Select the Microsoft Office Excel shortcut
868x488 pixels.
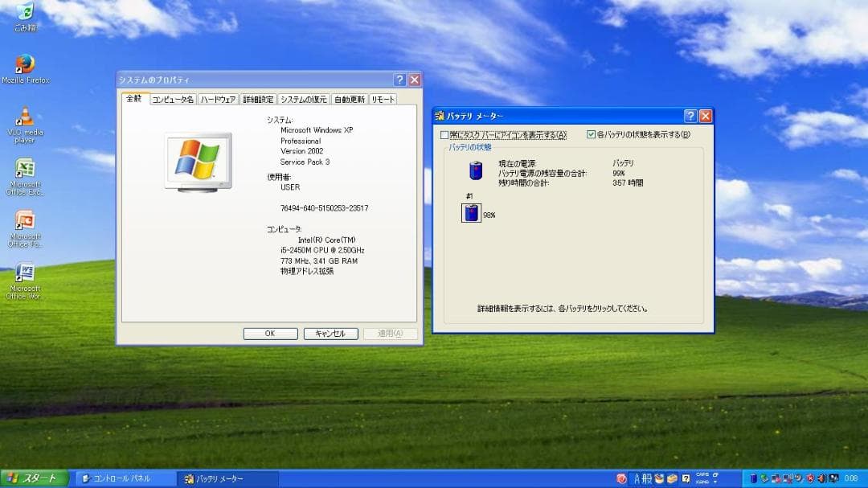click(x=25, y=177)
